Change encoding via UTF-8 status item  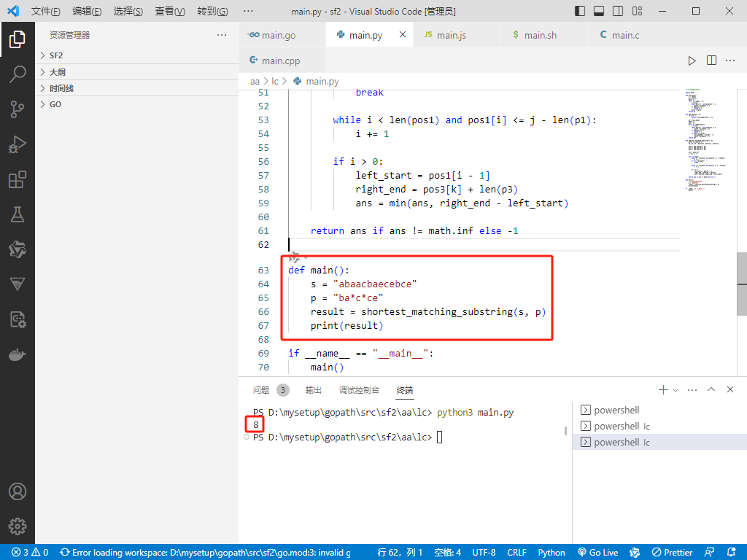pos(484,553)
